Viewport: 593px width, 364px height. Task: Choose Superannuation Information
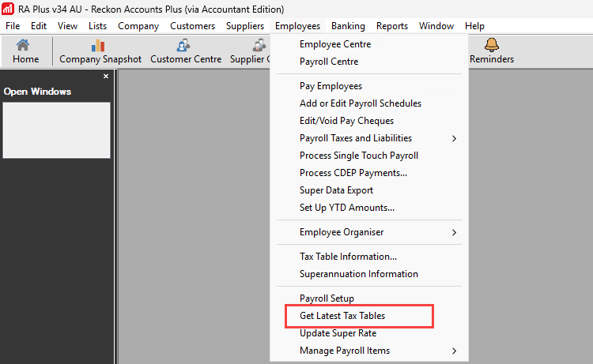point(369,274)
